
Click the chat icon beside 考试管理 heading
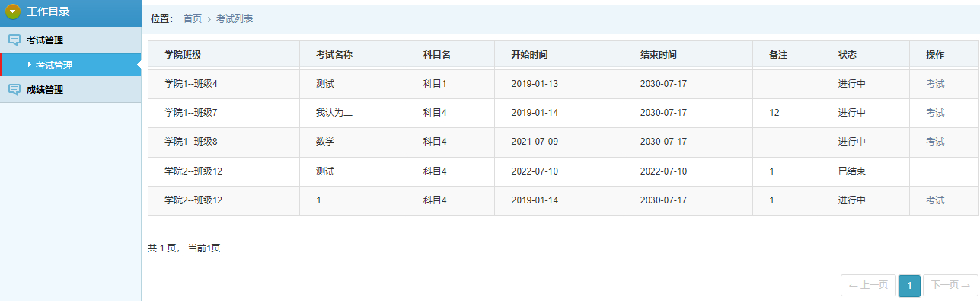pos(14,40)
